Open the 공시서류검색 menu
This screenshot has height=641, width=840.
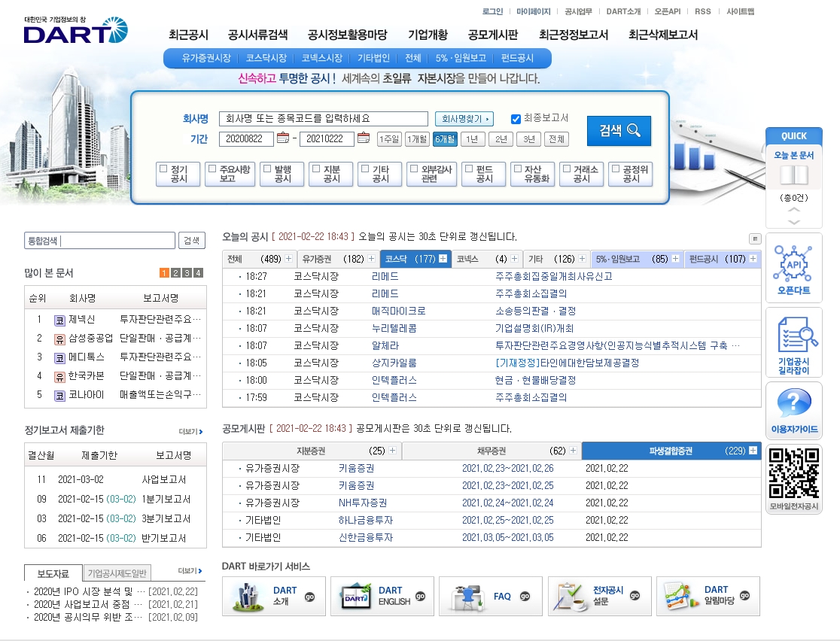click(257, 35)
